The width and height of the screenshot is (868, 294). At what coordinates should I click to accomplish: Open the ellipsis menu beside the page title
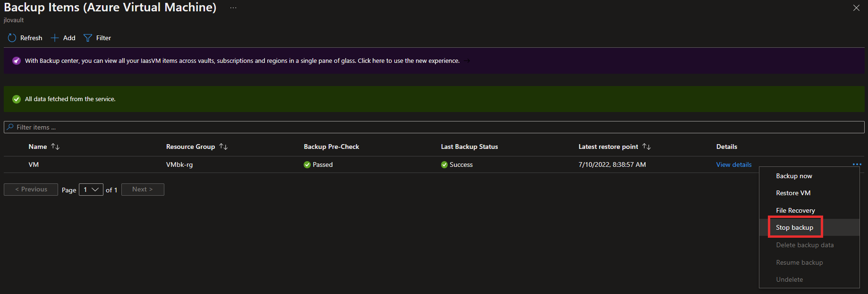point(233,8)
